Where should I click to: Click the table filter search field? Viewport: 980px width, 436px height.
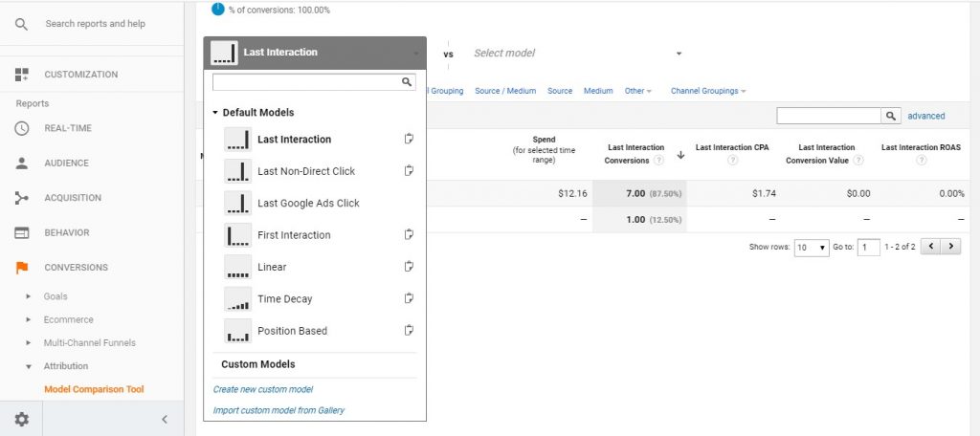click(829, 116)
